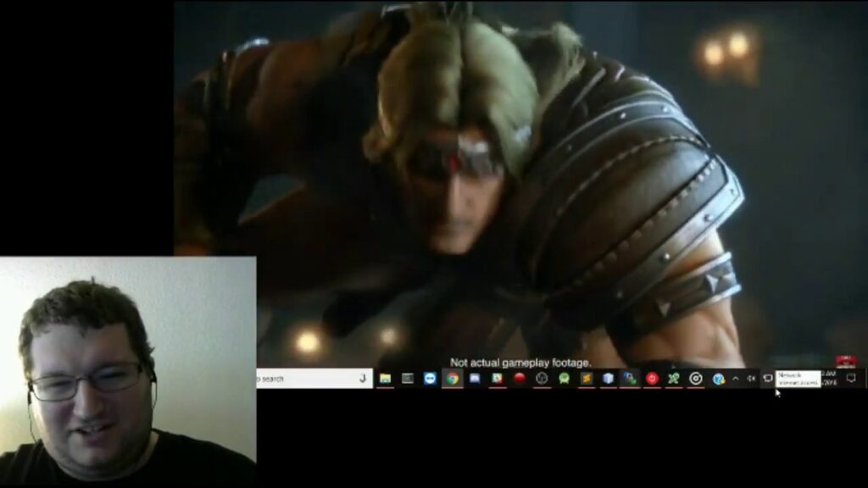Viewport: 868px width, 488px height.
Task: Click the webcam video feed thumbnail
Action: coord(128,372)
